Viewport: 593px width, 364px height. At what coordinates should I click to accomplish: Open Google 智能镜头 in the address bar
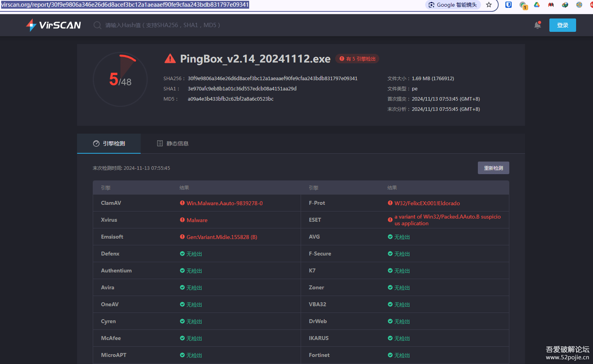click(x=453, y=5)
